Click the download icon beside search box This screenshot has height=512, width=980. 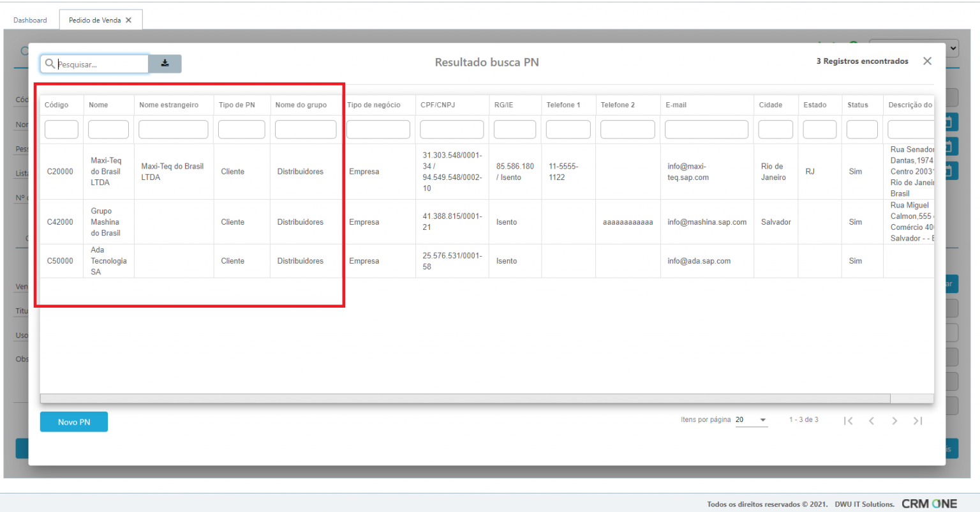(165, 63)
